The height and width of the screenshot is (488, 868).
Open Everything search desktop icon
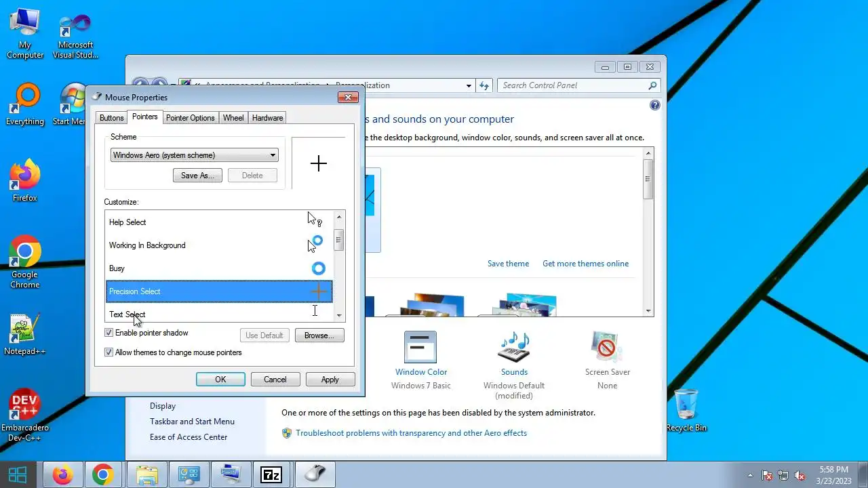click(x=25, y=104)
